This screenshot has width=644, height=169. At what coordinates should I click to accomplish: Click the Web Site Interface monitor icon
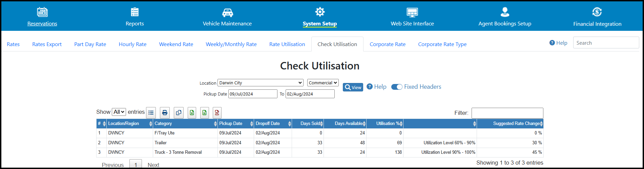412,13
